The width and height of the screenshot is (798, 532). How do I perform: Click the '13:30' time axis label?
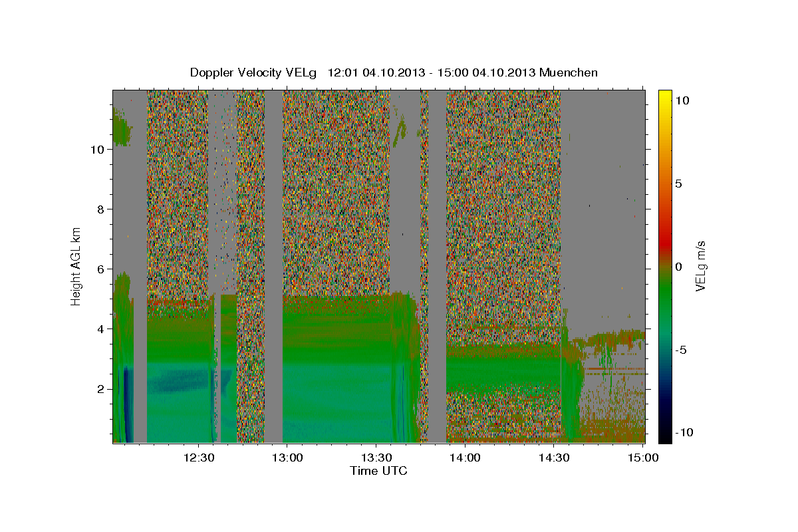pyautogui.click(x=376, y=458)
